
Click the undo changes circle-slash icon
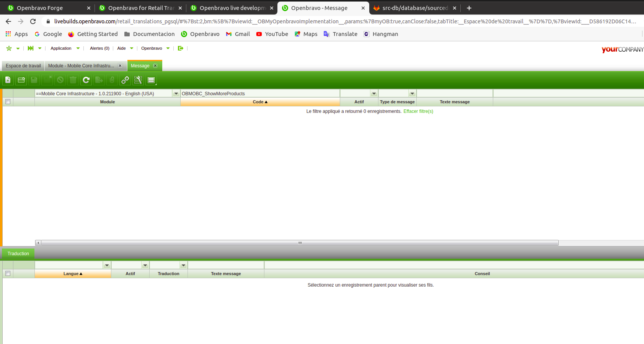pyautogui.click(x=60, y=80)
